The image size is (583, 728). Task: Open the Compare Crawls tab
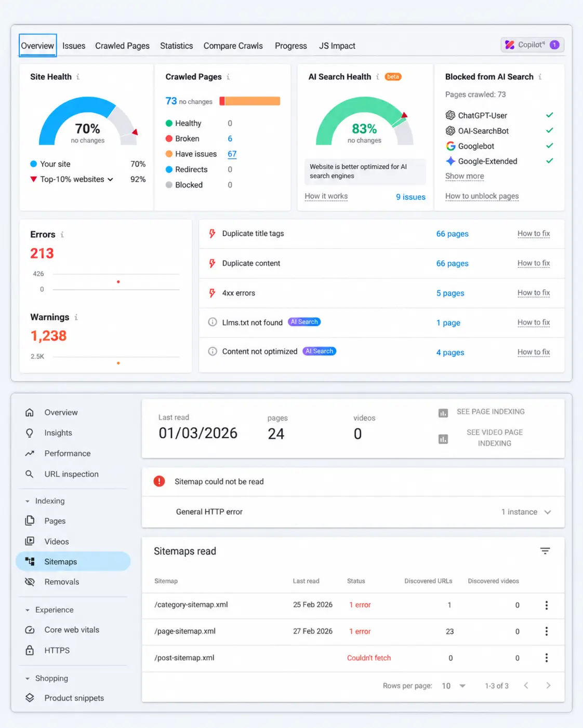coord(233,46)
